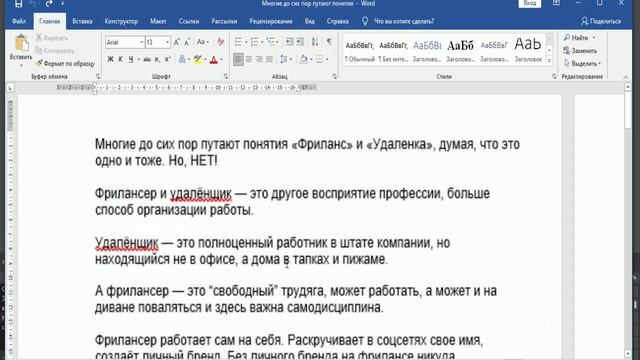
Task: Click the Заменить replace button
Action: [580, 51]
